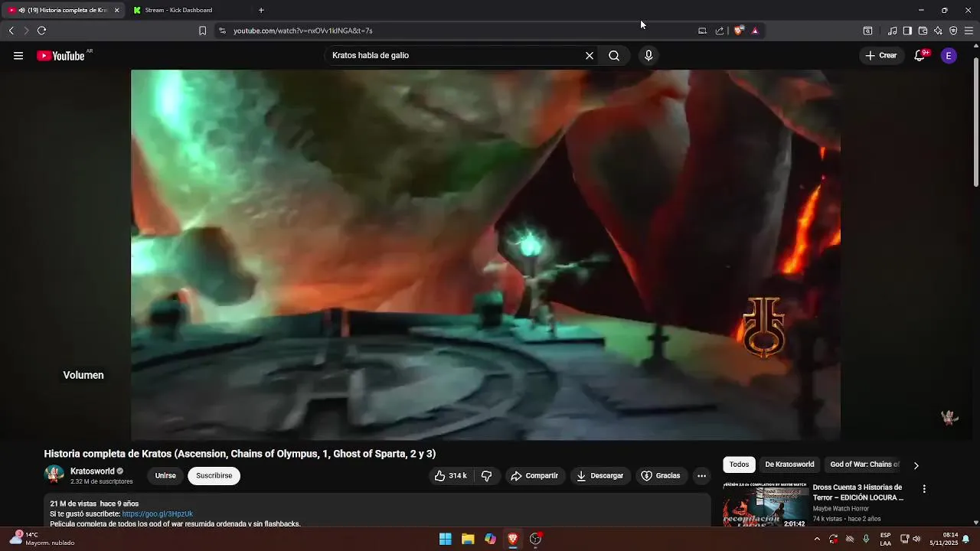This screenshot has height=551, width=980.
Task: Open Dross Cuenta 3 Historias thumbnail
Action: 765,504
